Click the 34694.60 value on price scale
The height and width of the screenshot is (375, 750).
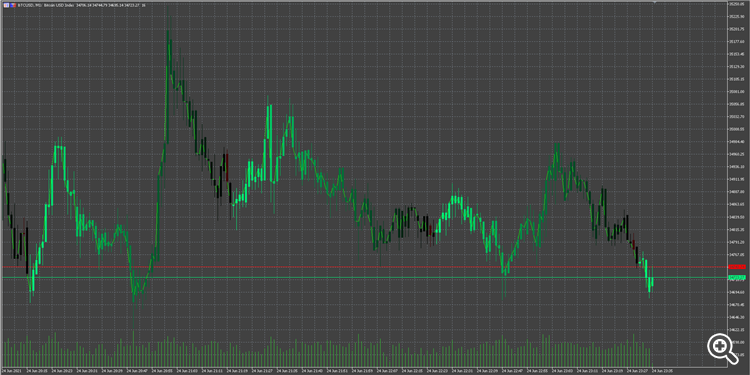pyautogui.click(x=737, y=292)
